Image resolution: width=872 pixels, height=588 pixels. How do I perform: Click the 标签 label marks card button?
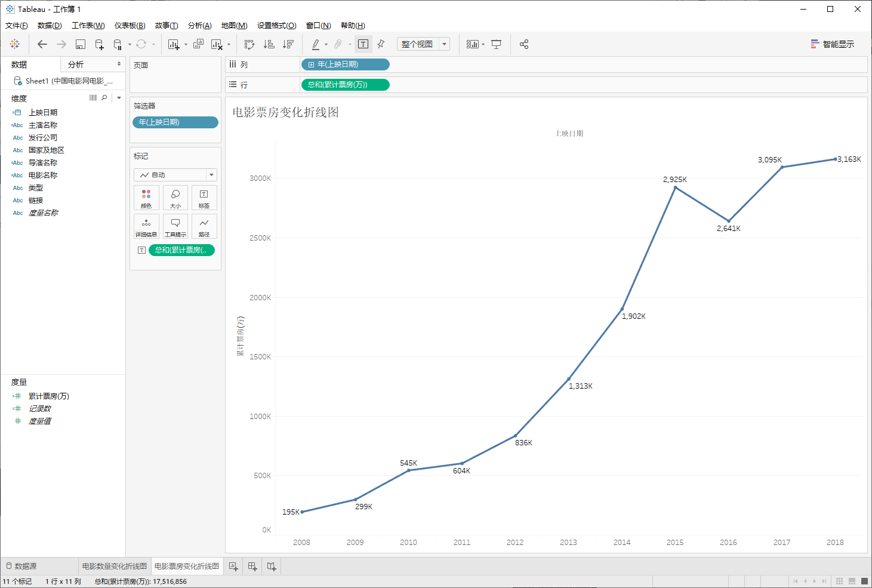coord(204,198)
